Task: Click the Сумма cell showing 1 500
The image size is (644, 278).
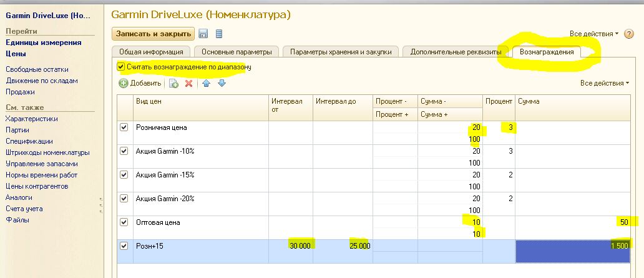Action: 573,246
